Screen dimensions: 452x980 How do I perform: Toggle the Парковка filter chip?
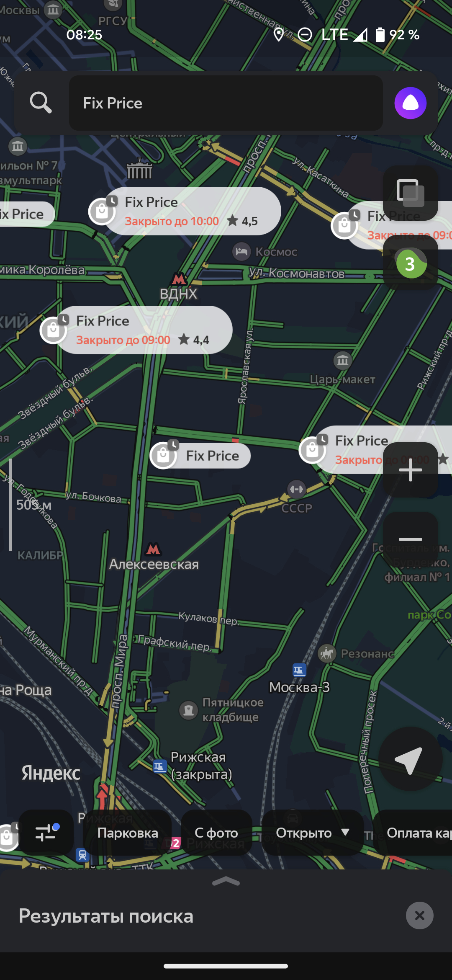click(x=127, y=833)
